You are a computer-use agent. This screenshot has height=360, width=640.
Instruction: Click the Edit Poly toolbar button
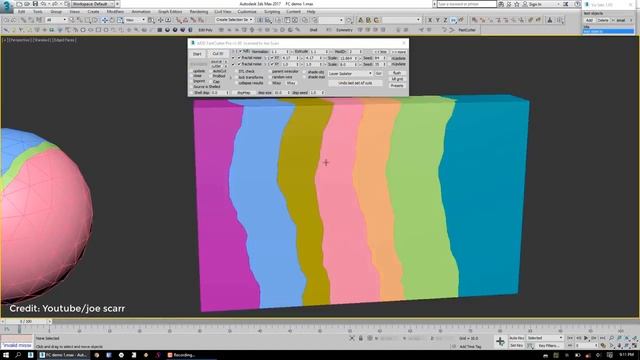tap(205, 30)
